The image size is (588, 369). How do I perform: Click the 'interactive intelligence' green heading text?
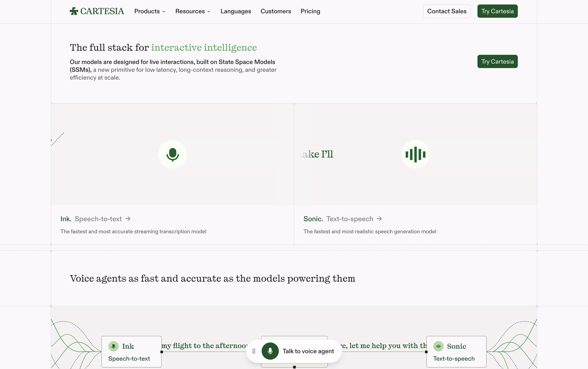point(204,47)
